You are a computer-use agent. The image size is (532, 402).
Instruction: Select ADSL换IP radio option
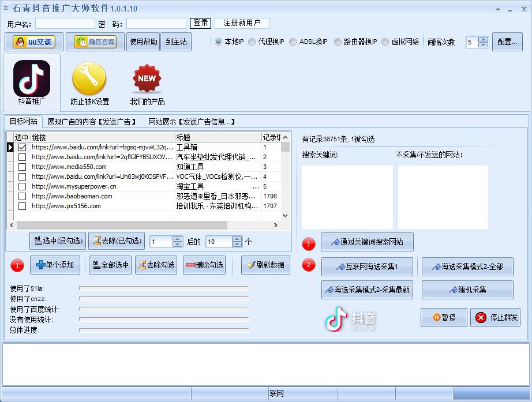(x=293, y=42)
